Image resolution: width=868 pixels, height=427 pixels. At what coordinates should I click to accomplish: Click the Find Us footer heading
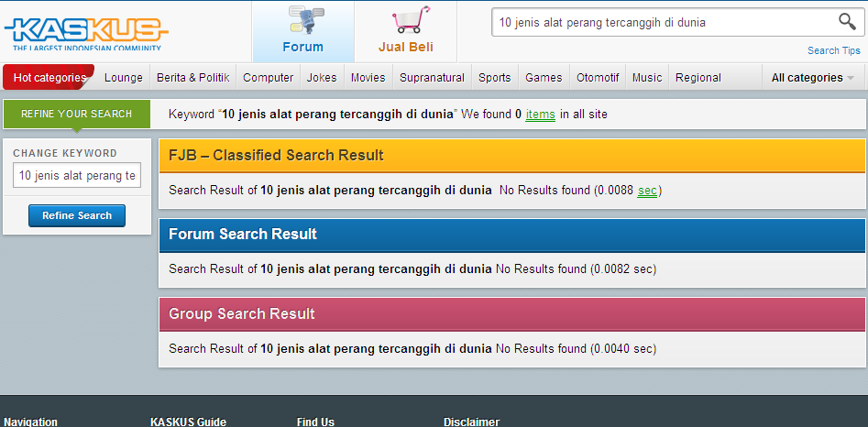pos(315,422)
